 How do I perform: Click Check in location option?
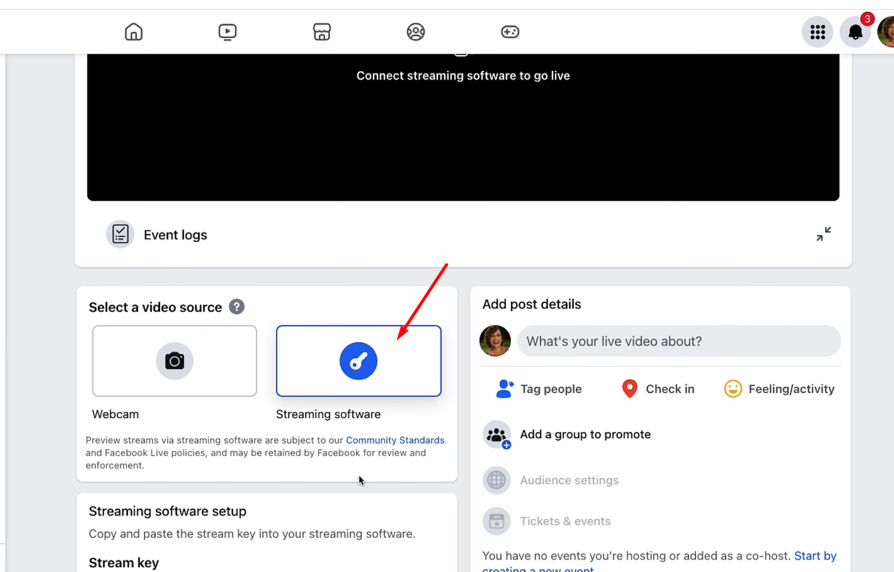pyautogui.click(x=658, y=389)
